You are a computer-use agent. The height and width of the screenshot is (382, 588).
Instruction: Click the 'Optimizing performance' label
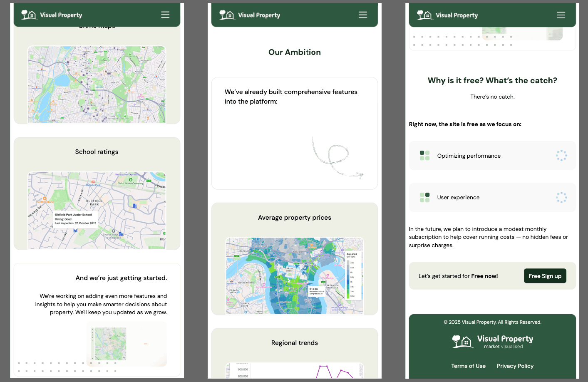[x=469, y=156]
